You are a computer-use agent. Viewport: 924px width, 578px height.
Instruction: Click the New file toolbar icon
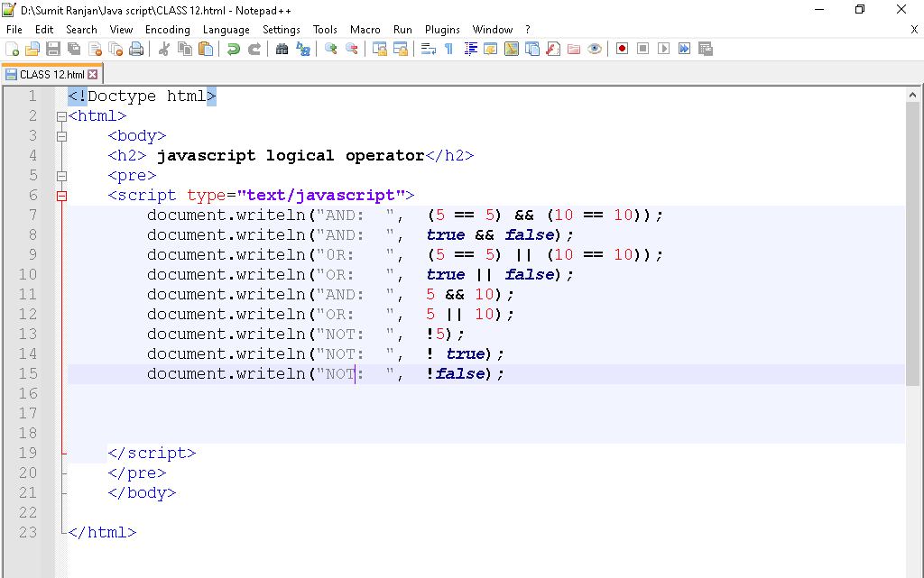point(12,49)
